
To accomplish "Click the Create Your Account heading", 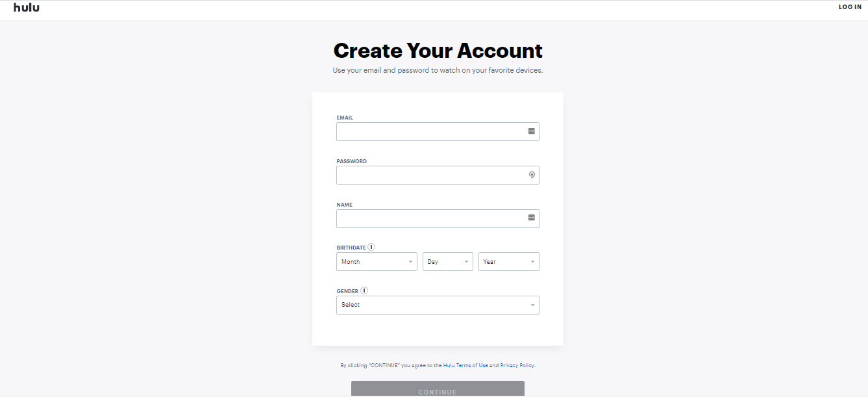I will [x=438, y=51].
